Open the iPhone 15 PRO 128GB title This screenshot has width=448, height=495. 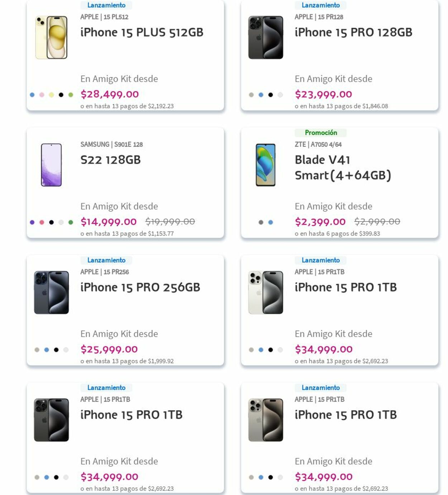pyautogui.click(x=353, y=32)
